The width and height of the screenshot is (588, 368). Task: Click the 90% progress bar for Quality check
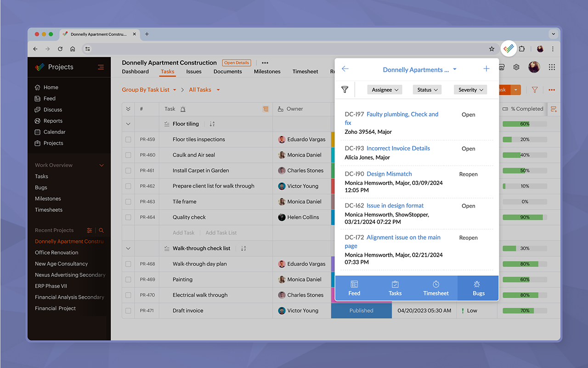point(525,217)
